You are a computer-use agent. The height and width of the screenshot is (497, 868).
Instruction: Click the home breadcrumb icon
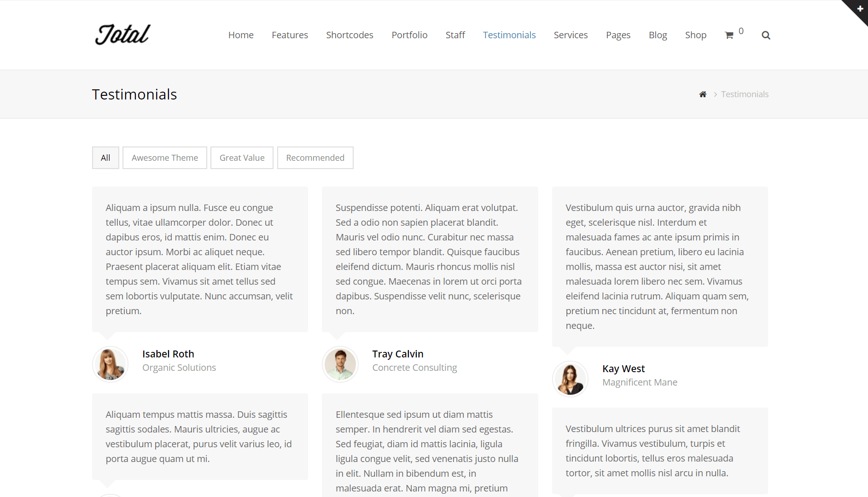coord(703,94)
